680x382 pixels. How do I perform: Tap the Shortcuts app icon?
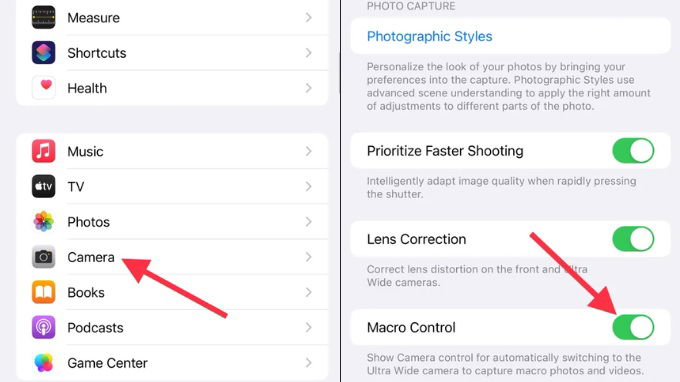point(43,52)
